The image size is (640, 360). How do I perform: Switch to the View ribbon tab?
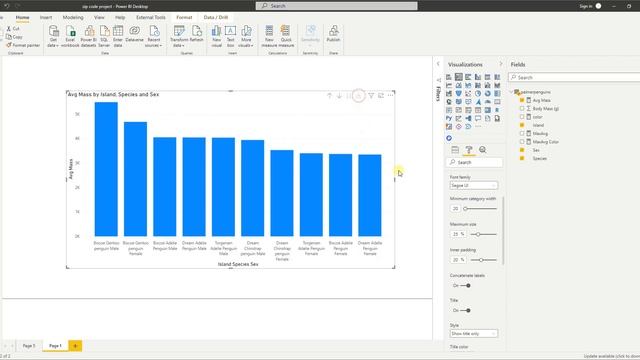[x=99, y=18]
